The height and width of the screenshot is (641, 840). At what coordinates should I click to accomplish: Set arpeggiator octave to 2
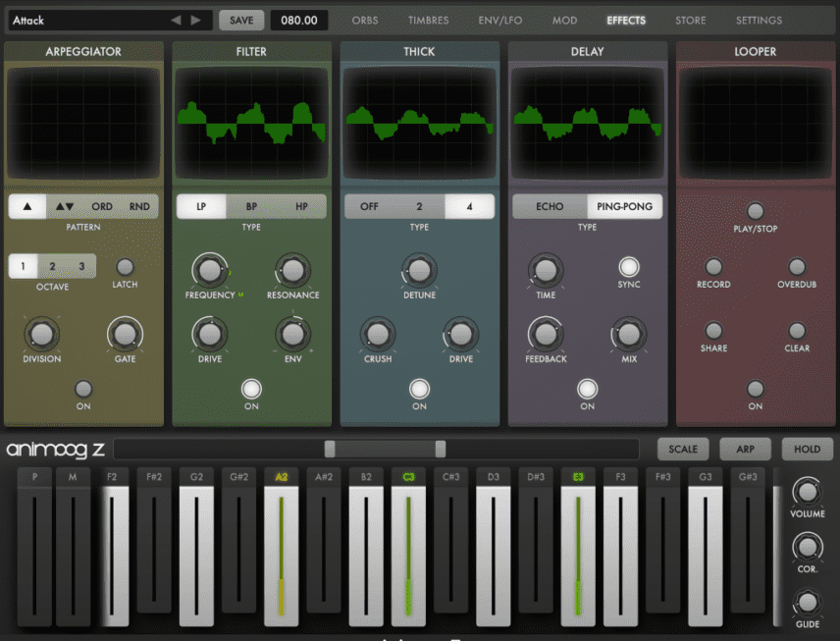tap(53, 266)
